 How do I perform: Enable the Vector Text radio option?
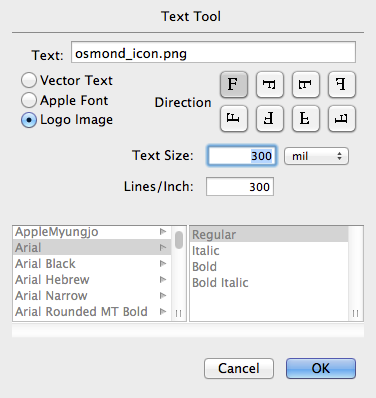(29, 80)
